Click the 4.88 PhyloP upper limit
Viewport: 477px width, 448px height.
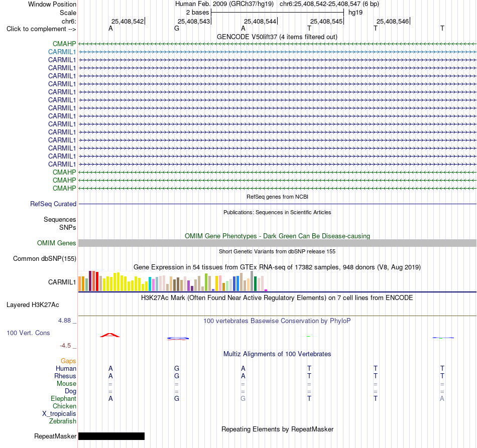pos(64,321)
